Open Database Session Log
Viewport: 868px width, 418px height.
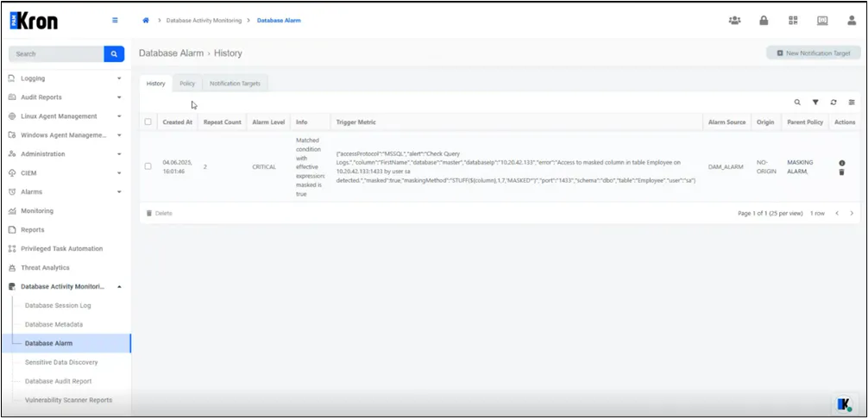click(x=58, y=305)
